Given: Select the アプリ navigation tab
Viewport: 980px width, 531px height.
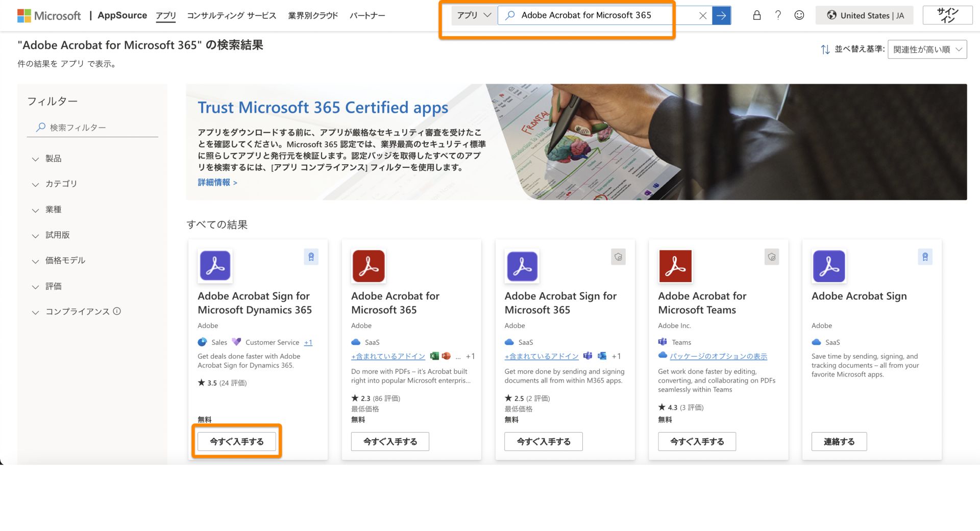Looking at the screenshot, I should click(166, 15).
